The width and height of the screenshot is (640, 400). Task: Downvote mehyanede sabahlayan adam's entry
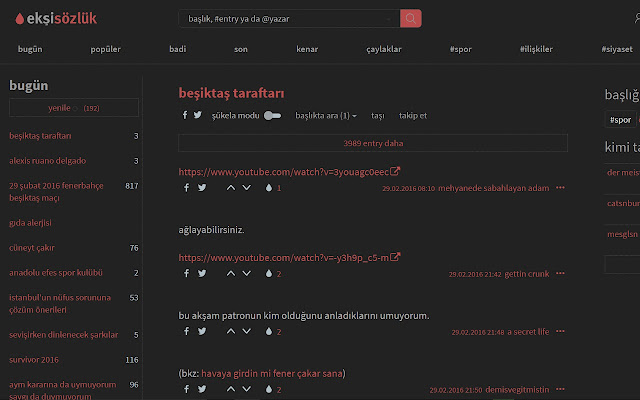(x=247, y=188)
